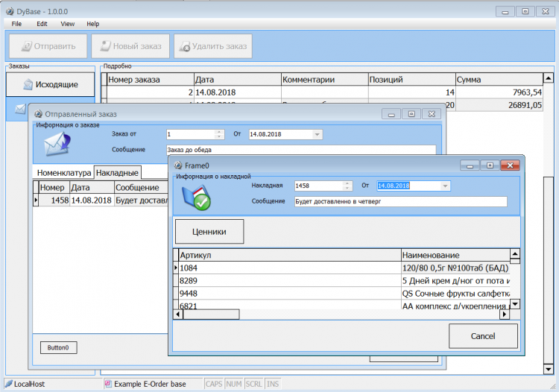Image resolution: width=559 pixels, height=392 pixels.
Task: Click the Сообщение field with Заказ до обеда
Action: pyautogui.click(x=301, y=150)
